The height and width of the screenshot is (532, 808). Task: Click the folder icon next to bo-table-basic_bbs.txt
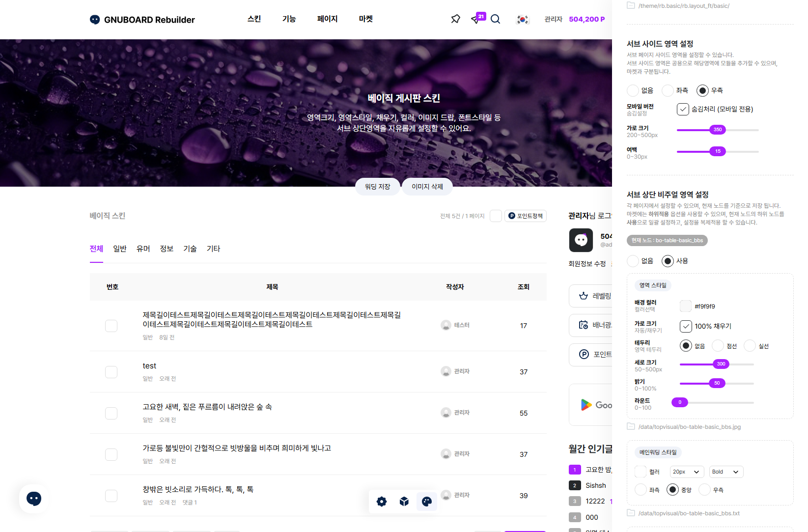[x=631, y=513]
